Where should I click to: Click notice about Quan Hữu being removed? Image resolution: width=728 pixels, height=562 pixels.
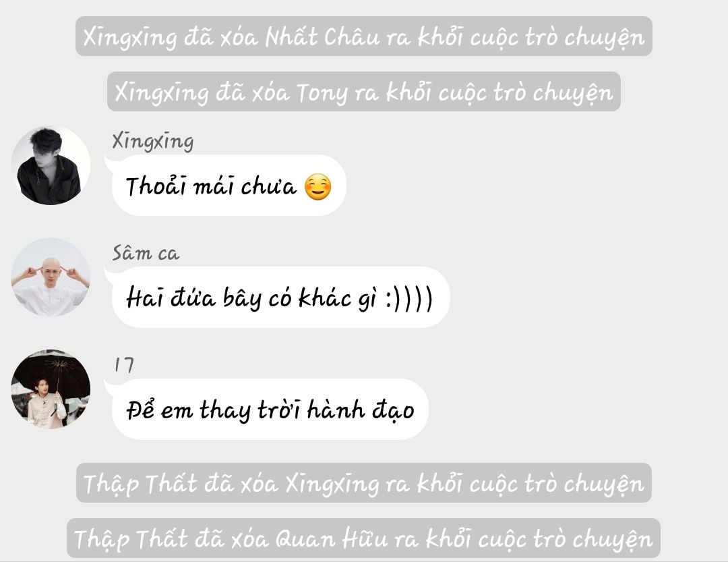coord(363,538)
